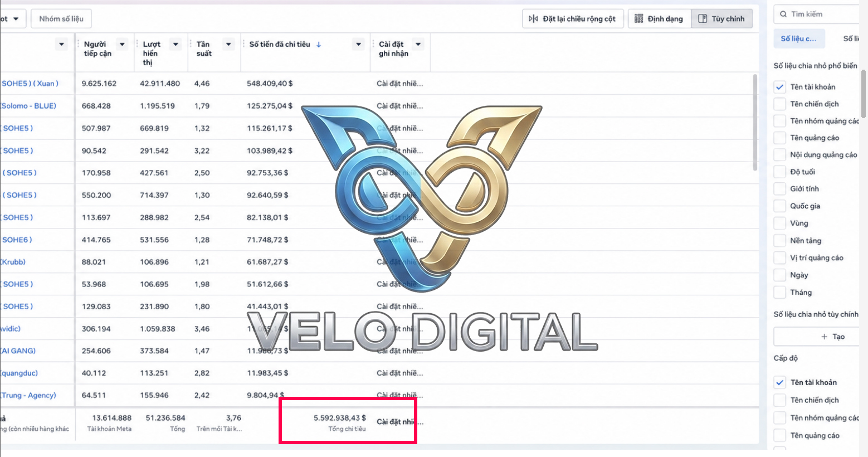This screenshot has width=868, height=457.
Task: Click the descending sort arrow on Số tiền đã chi tiêu
Action: (x=319, y=45)
